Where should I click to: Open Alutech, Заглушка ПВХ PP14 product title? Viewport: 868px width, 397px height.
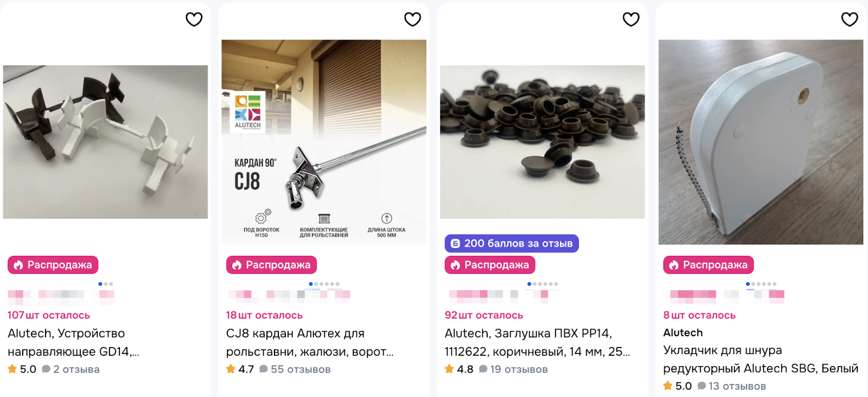click(x=537, y=342)
